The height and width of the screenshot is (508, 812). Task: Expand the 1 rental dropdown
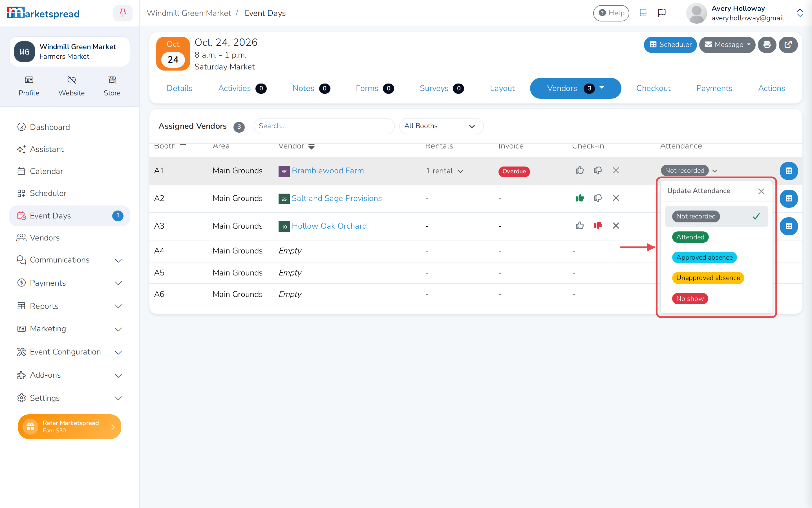coord(444,171)
